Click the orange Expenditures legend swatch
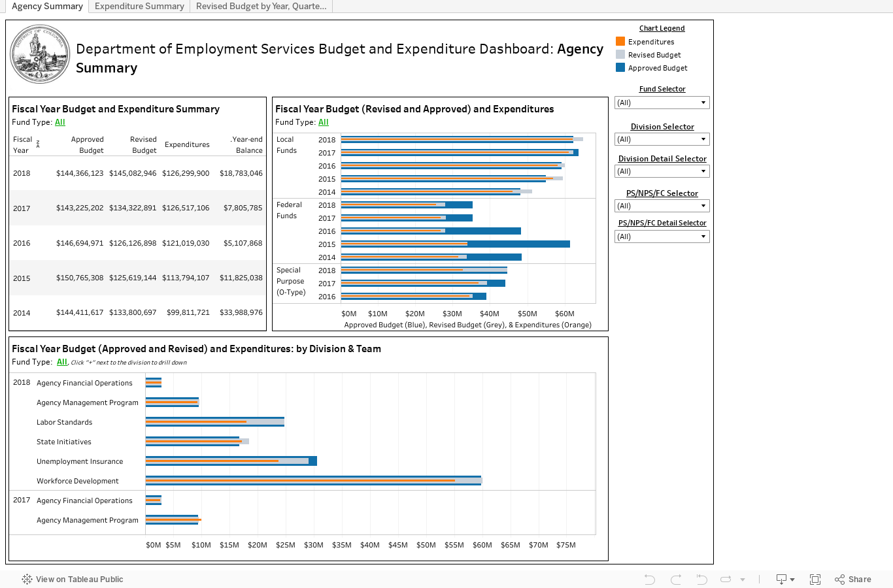The width and height of the screenshot is (893, 588). click(620, 41)
